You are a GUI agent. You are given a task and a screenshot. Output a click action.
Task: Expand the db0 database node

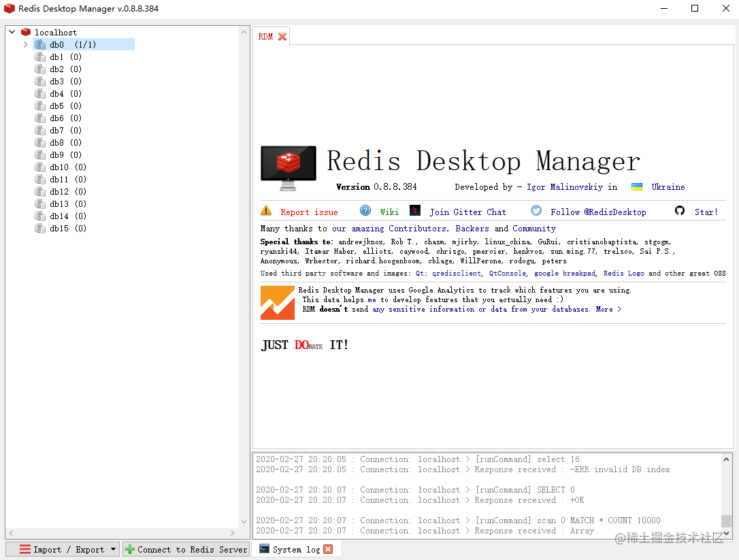pos(25,44)
